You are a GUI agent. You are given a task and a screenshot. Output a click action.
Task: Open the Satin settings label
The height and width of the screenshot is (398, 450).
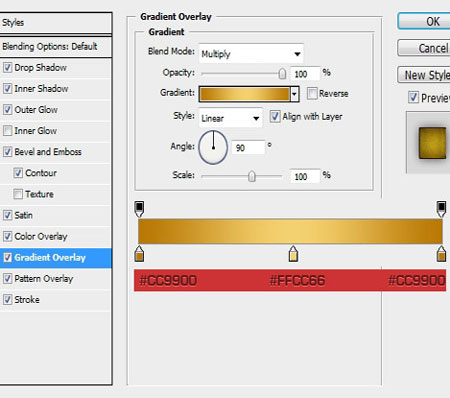23,215
